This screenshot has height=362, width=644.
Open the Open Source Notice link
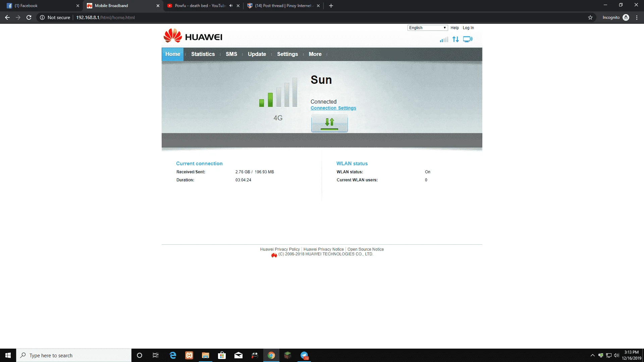tap(366, 249)
